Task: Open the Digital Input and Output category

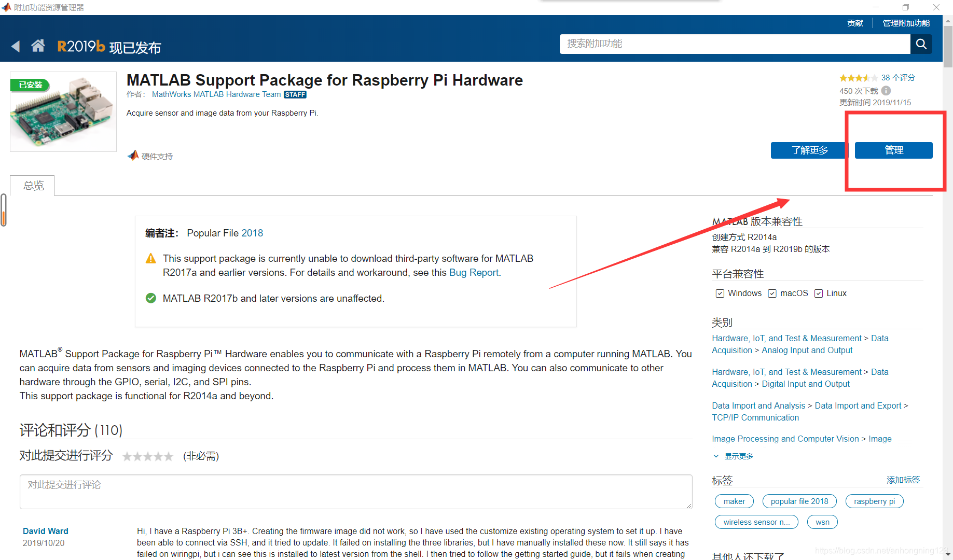Action: [806, 384]
